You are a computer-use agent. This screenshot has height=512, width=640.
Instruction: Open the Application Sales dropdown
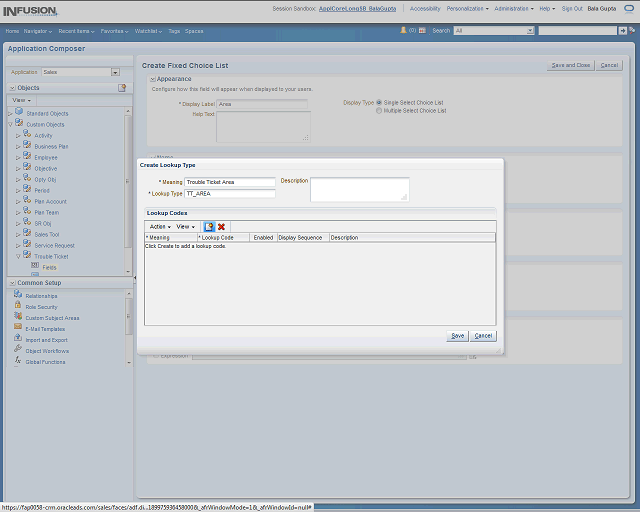(115, 72)
